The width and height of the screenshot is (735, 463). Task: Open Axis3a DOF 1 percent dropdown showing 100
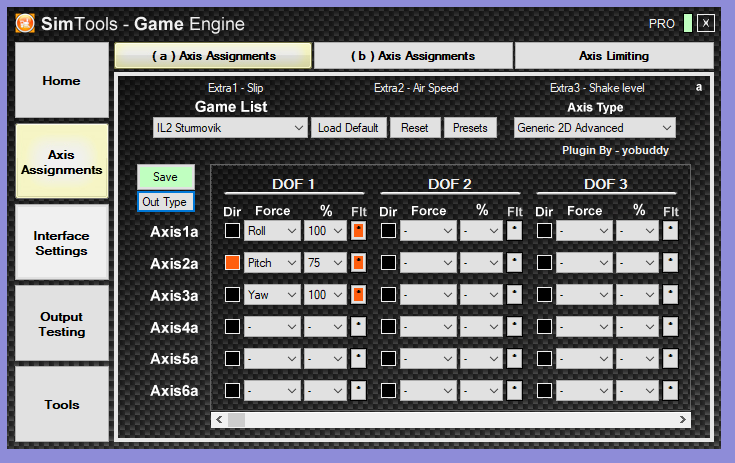[x=325, y=294]
